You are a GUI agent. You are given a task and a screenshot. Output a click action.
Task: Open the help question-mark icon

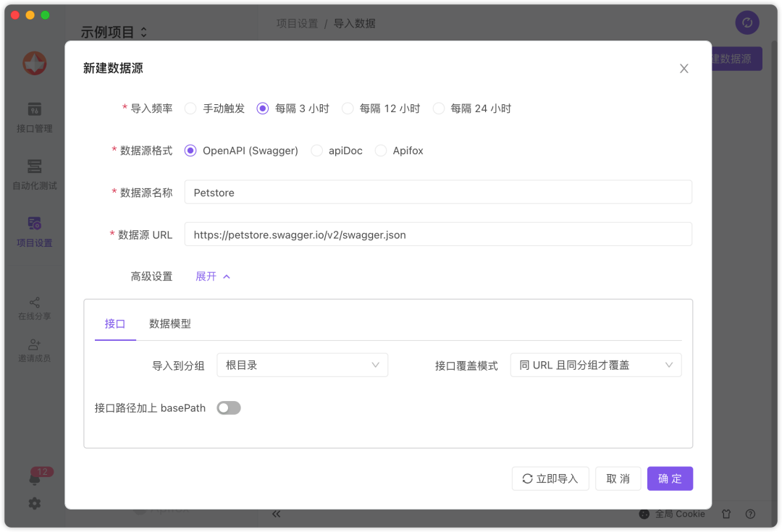(750, 514)
